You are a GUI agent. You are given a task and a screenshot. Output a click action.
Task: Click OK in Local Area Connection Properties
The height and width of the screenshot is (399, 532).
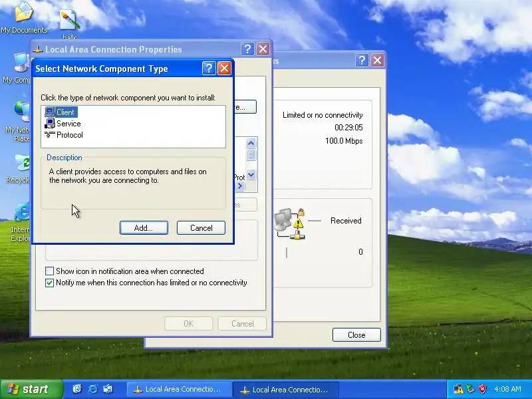[x=189, y=324]
